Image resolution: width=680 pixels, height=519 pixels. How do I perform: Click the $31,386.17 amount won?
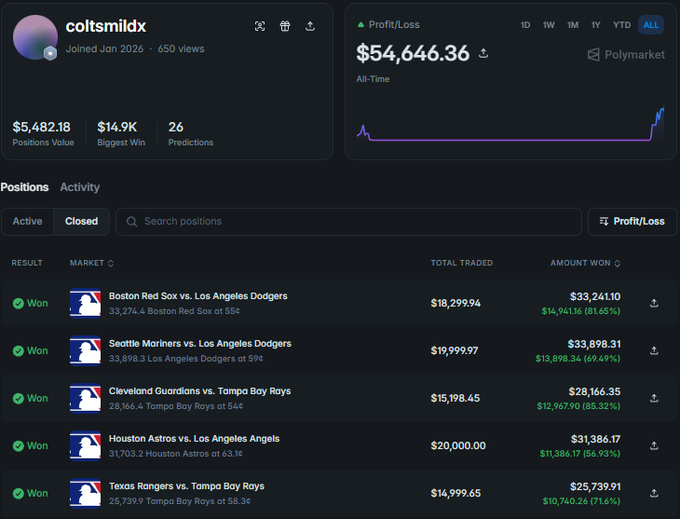coord(595,439)
